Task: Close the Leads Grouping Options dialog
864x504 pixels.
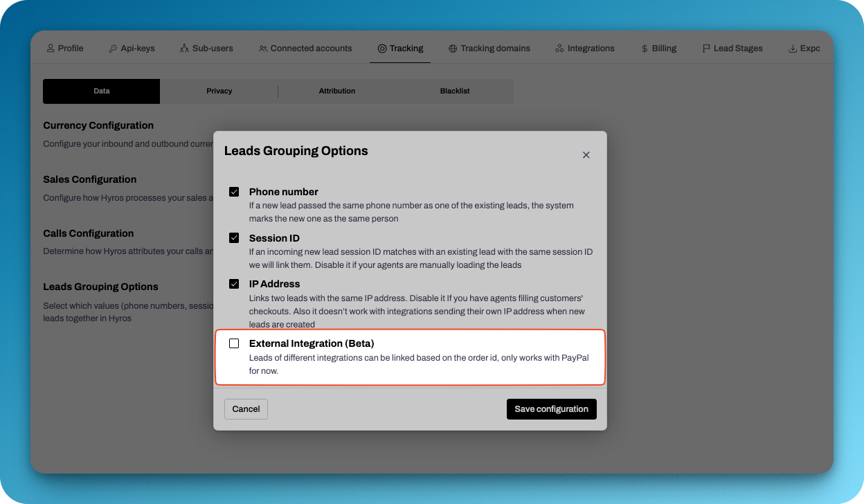Action: pos(586,155)
